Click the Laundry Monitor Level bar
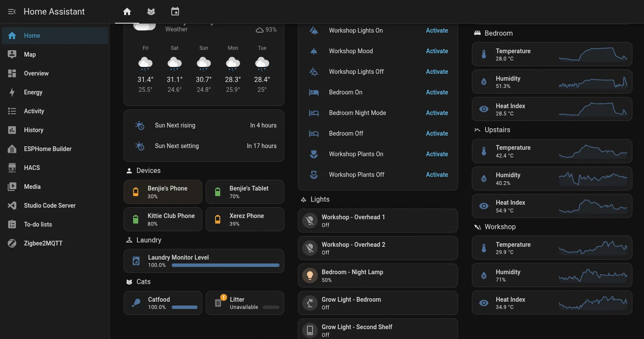The width and height of the screenshot is (644, 339). pyautogui.click(x=225, y=265)
